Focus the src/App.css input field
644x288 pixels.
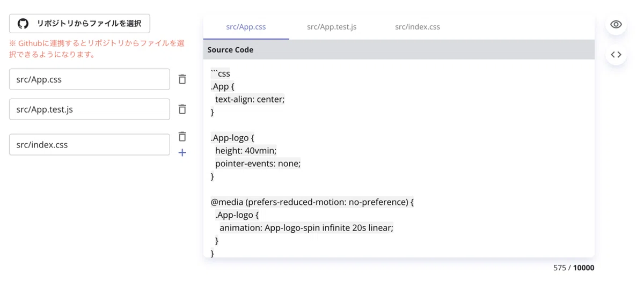[90, 79]
